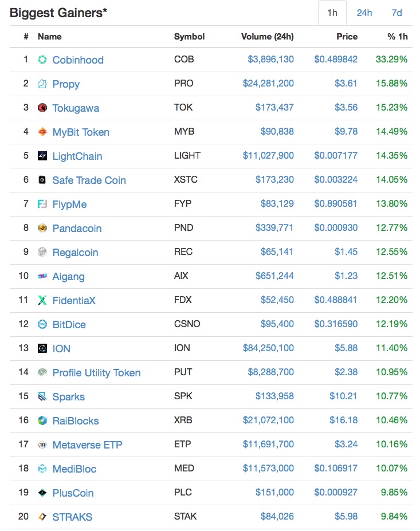
Task: Select the 1h gainers tab
Action: coord(332,13)
